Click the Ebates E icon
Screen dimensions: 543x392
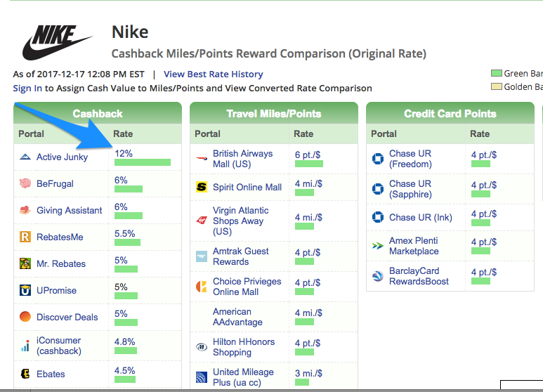(x=25, y=374)
